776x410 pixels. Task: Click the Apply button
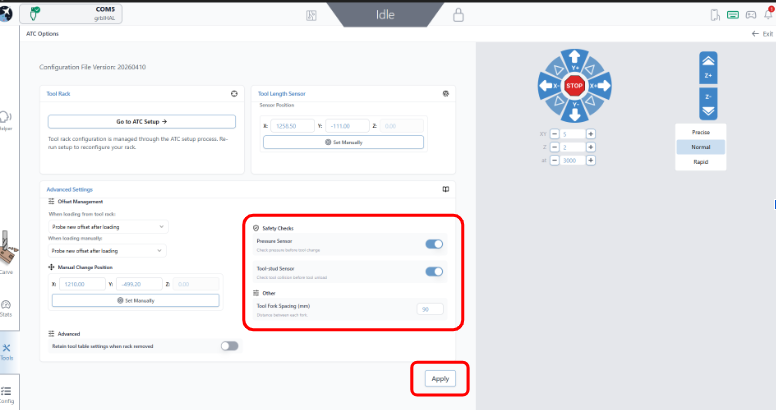pos(440,379)
